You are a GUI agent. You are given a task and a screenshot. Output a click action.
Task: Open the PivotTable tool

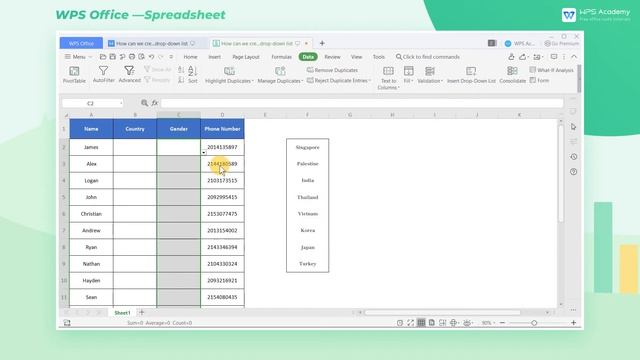coord(74,75)
